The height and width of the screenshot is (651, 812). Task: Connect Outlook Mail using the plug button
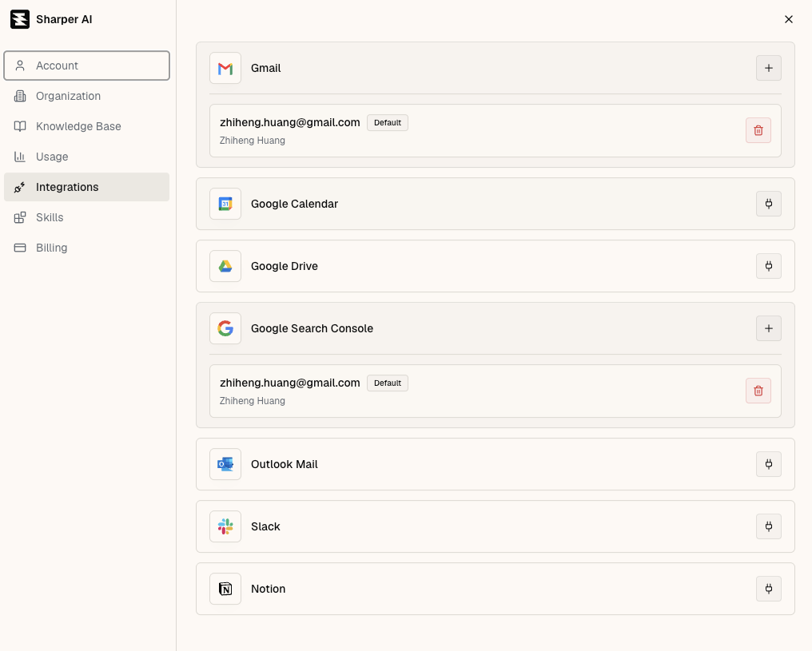click(x=769, y=464)
